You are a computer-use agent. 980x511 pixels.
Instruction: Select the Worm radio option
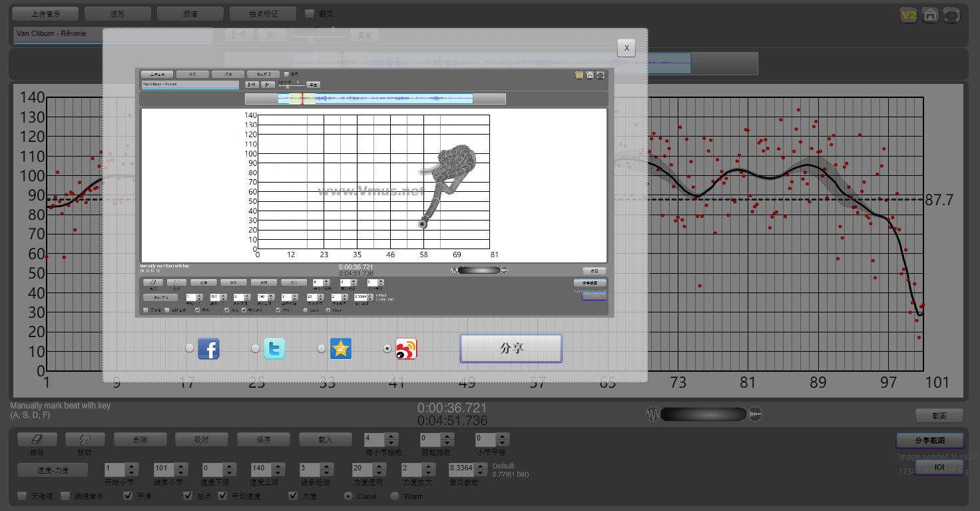395,496
